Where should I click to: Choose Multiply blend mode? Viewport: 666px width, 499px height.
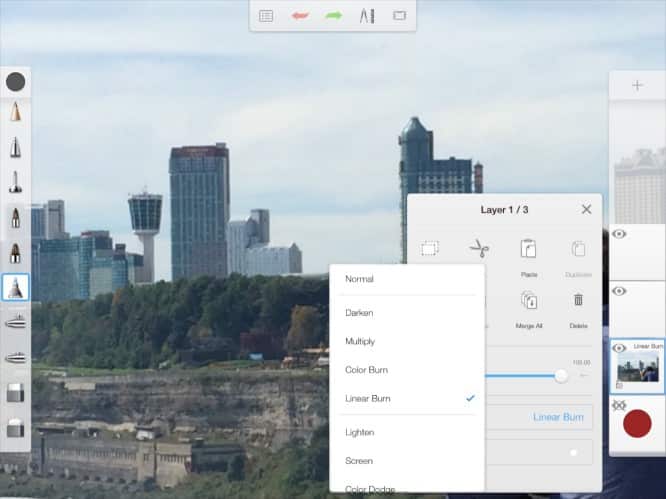tap(360, 341)
